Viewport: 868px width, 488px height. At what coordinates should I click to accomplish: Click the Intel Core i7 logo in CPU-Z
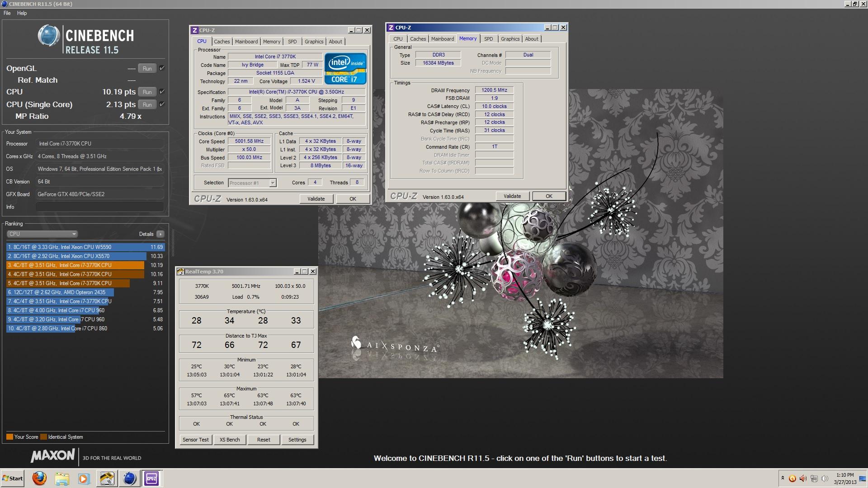345,69
